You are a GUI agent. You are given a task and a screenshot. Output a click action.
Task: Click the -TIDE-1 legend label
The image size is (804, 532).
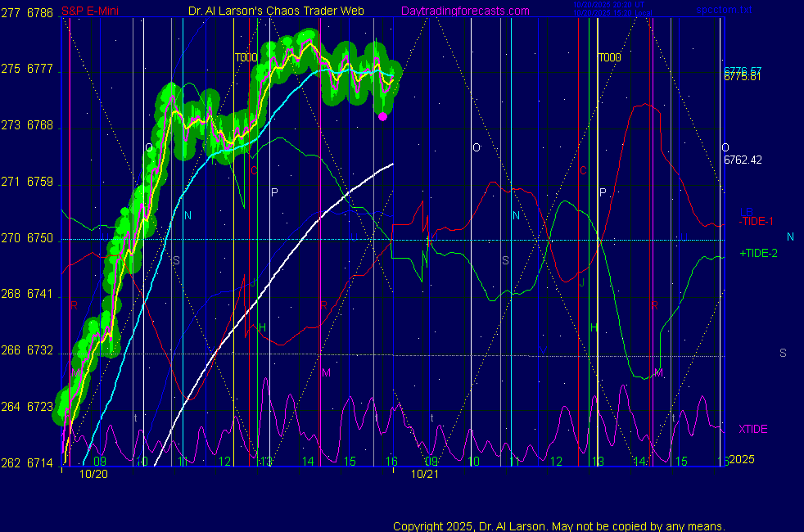pyautogui.click(x=758, y=222)
